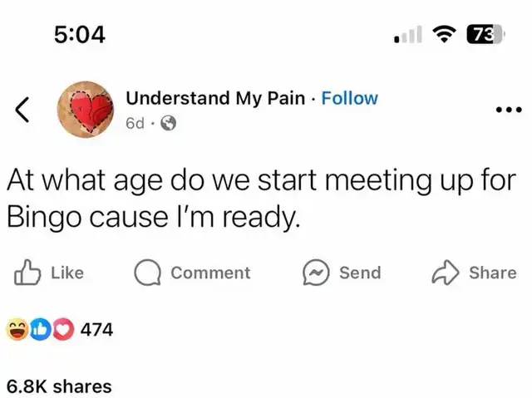Open the 474 reactions count

[x=96, y=330]
